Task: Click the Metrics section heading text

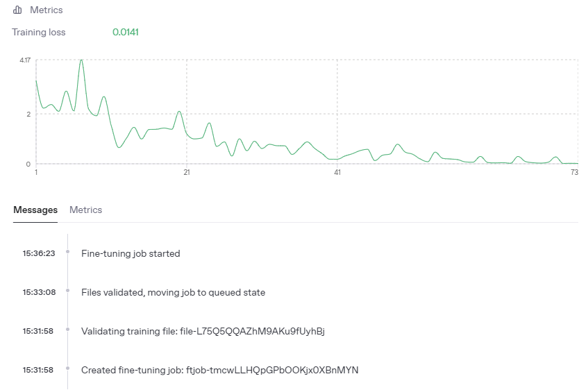Action: [46, 10]
